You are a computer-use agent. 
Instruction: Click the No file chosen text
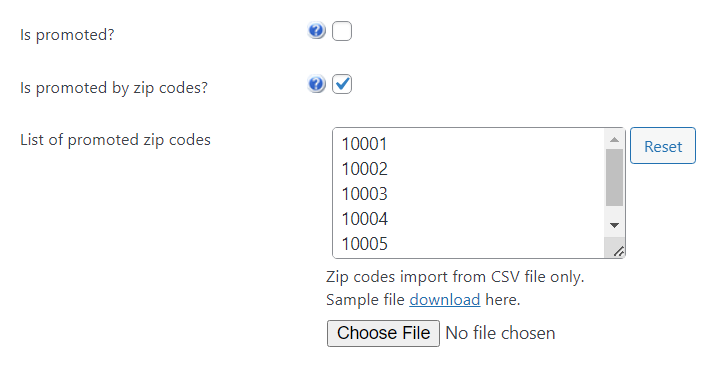(x=500, y=333)
